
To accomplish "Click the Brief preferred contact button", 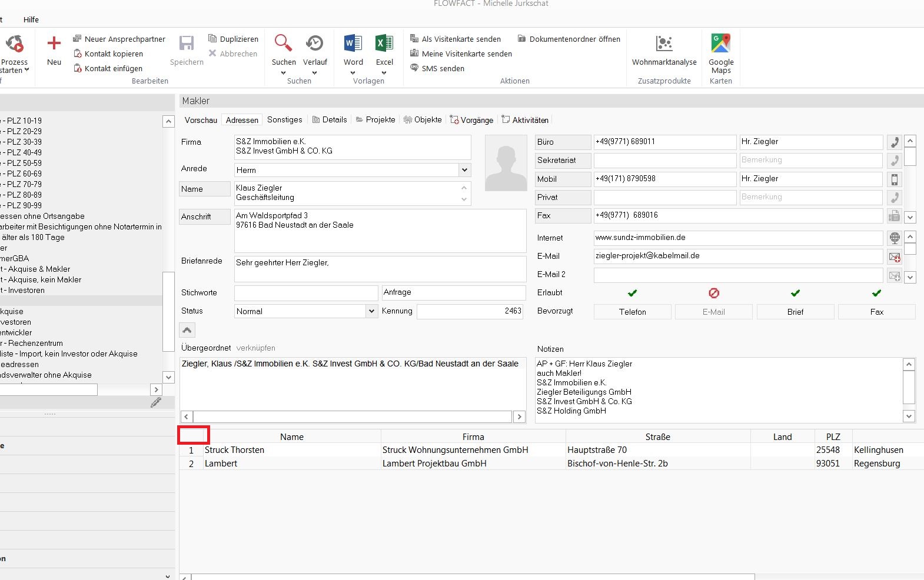I will click(795, 312).
